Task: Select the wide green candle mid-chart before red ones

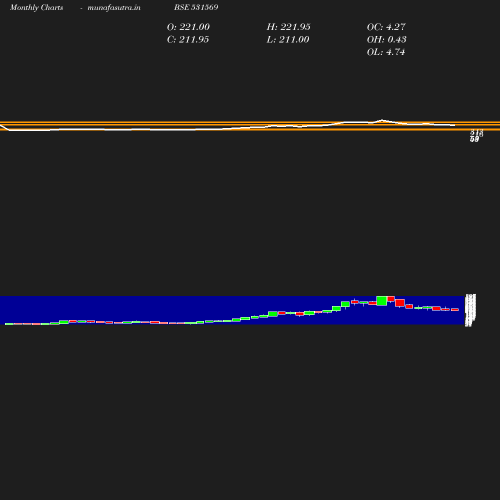Action: (273, 314)
